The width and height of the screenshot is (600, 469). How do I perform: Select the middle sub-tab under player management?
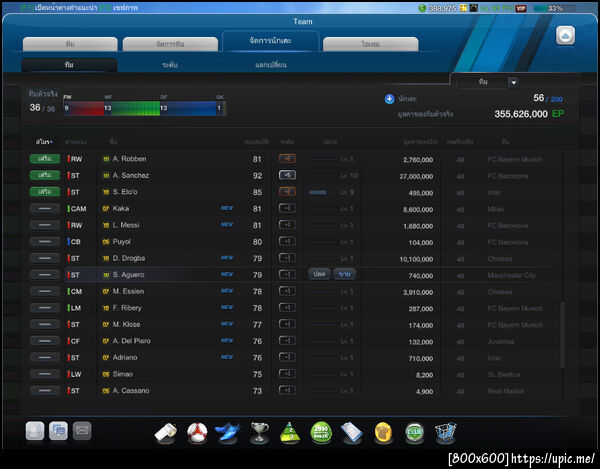click(x=170, y=65)
